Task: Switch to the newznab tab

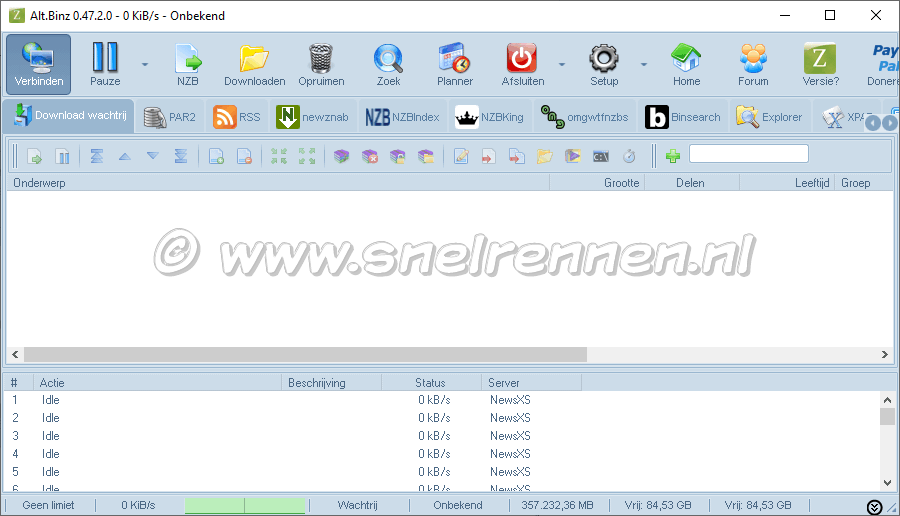Action: coord(312,117)
